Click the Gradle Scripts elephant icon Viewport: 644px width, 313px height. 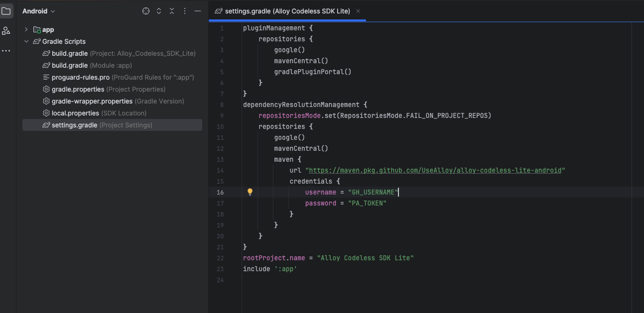point(36,41)
